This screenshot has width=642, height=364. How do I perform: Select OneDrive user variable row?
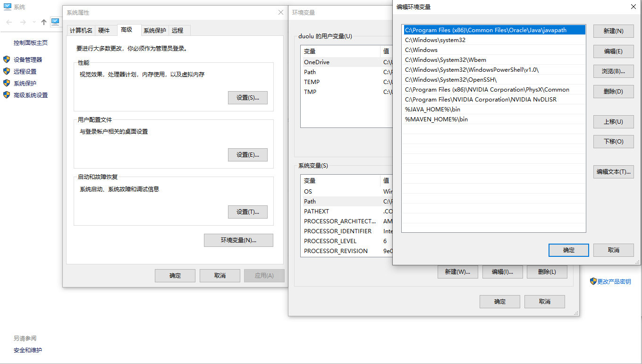(346, 62)
